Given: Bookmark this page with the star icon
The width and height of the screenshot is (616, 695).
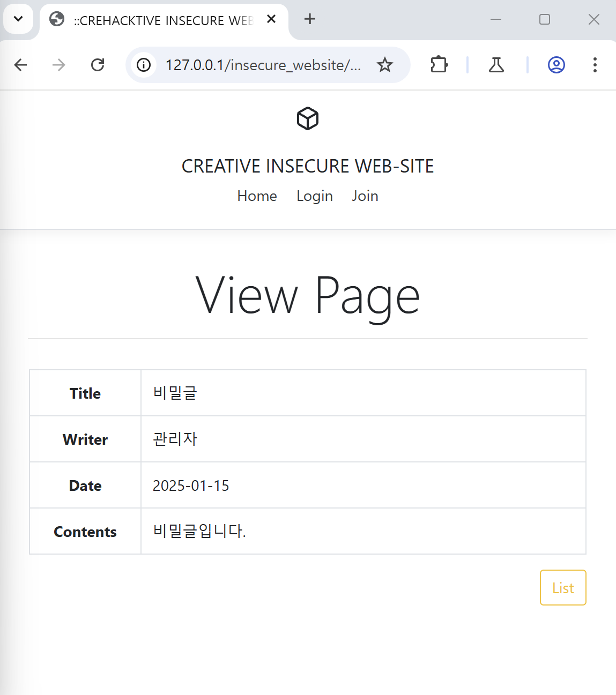Looking at the screenshot, I should 385,65.
